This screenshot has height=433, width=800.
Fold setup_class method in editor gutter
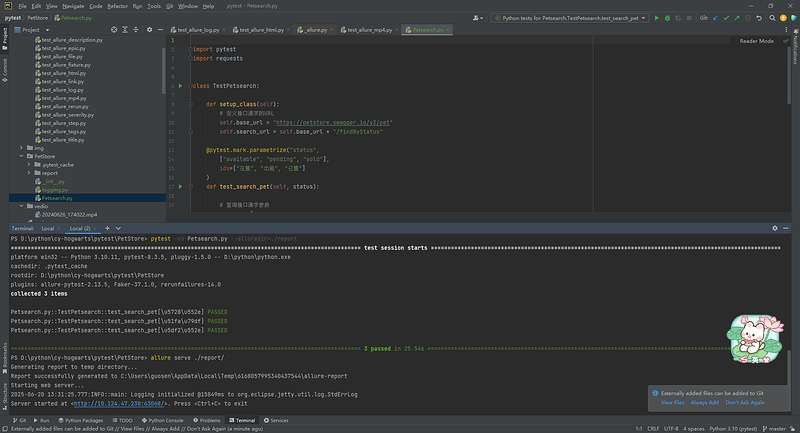click(x=190, y=104)
